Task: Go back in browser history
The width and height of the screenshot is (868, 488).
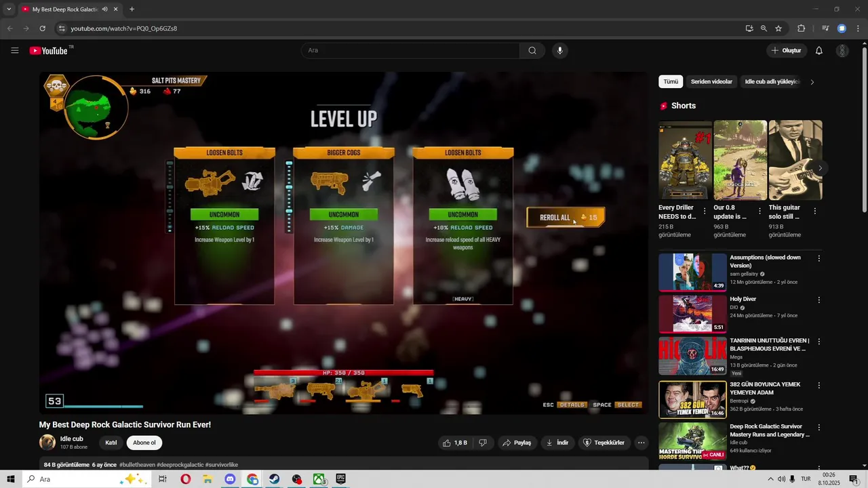Action: (x=9, y=28)
